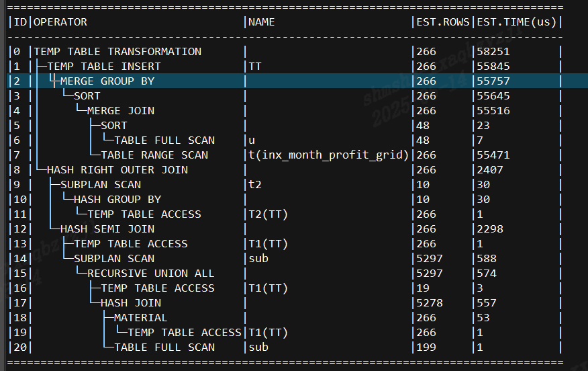Click TABLE FULL SCAN on table u
Screen dimensions: 588x371
point(164,140)
